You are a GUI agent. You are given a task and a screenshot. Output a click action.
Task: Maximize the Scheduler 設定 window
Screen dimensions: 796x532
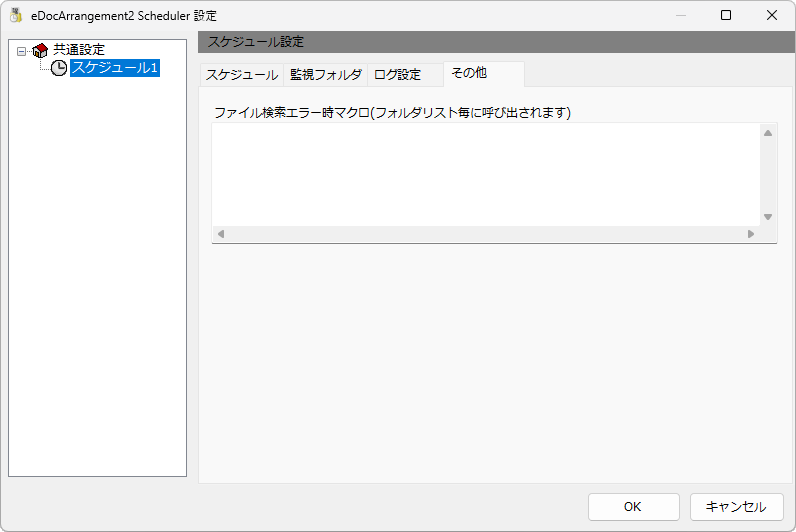pos(726,15)
